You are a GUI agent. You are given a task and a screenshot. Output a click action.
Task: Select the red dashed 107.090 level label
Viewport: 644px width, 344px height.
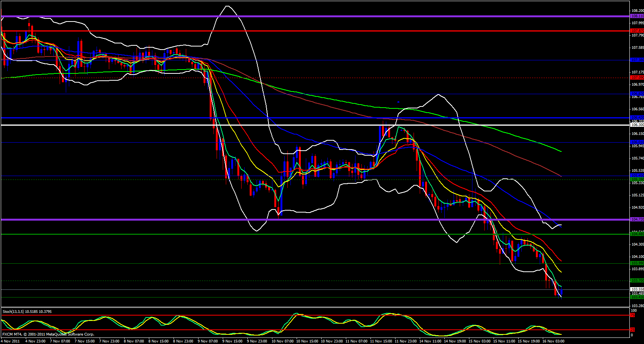click(x=637, y=78)
